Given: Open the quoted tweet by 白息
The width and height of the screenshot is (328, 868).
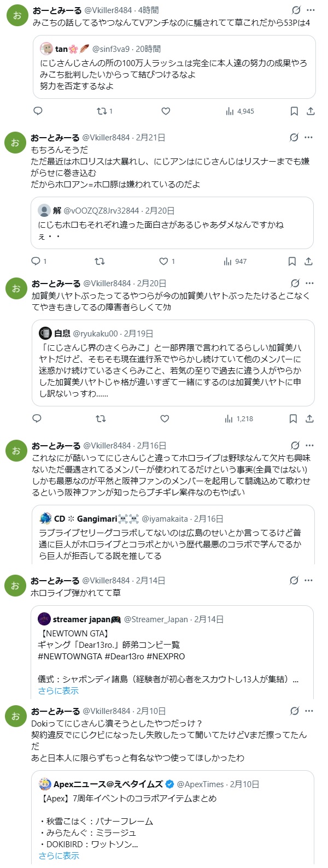Looking at the screenshot, I should [173, 363].
